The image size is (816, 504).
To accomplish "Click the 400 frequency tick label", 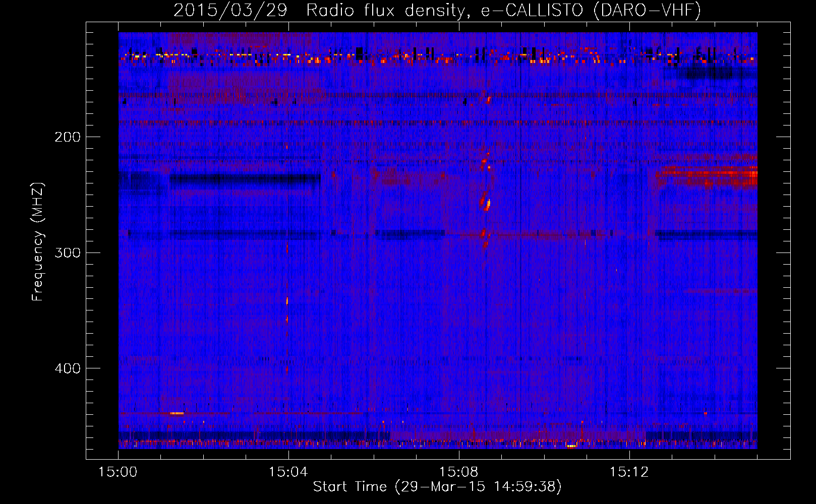I will click(68, 368).
